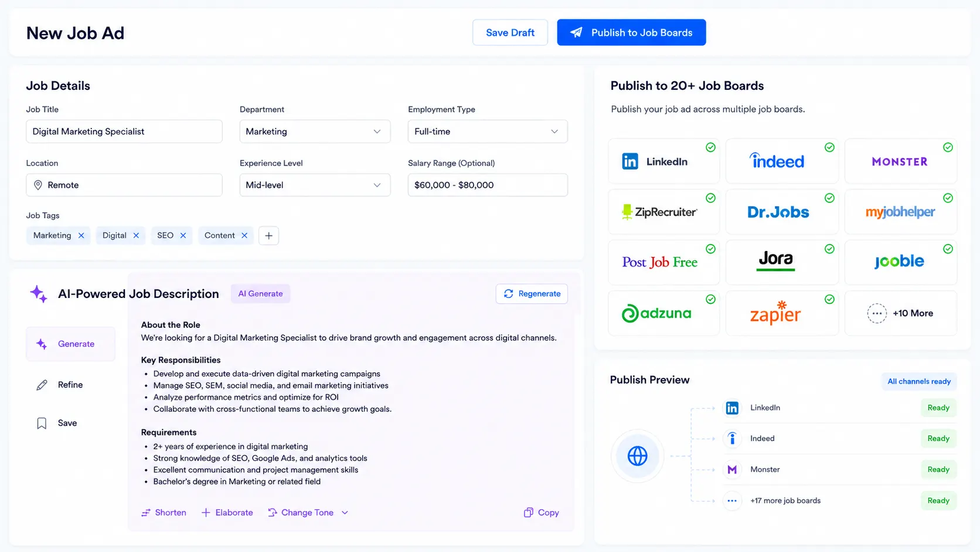Toggle the Indeed board checkmark

point(829,147)
